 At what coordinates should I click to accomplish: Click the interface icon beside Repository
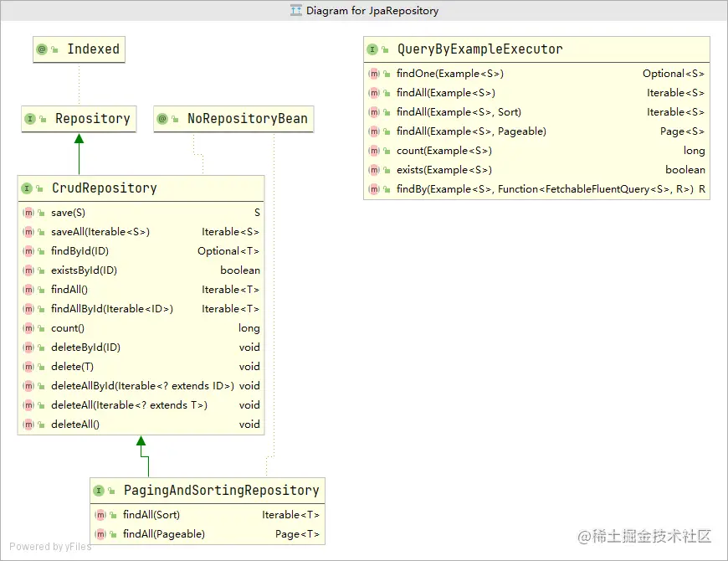(x=30, y=119)
